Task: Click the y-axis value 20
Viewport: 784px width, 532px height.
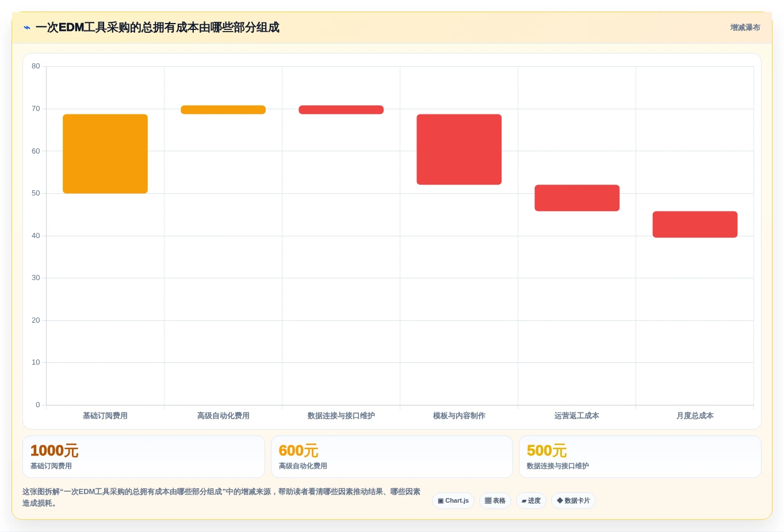Action: (36, 320)
